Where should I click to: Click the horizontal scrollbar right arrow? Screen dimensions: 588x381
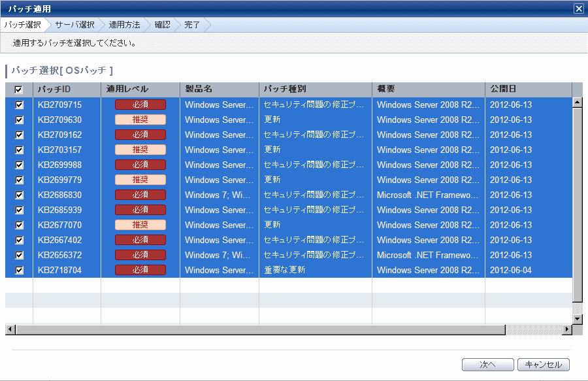[567, 329]
